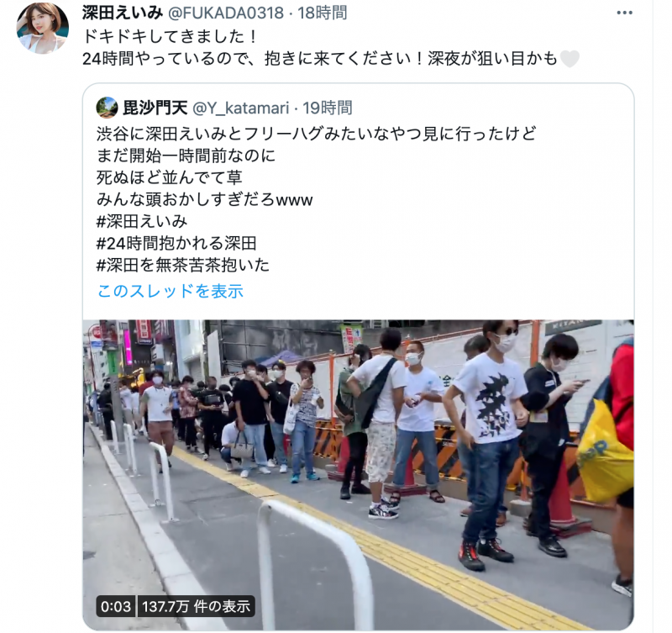Click the #深田えいみ hashtag
Screen dimensions: 672x633
pyautogui.click(x=142, y=221)
